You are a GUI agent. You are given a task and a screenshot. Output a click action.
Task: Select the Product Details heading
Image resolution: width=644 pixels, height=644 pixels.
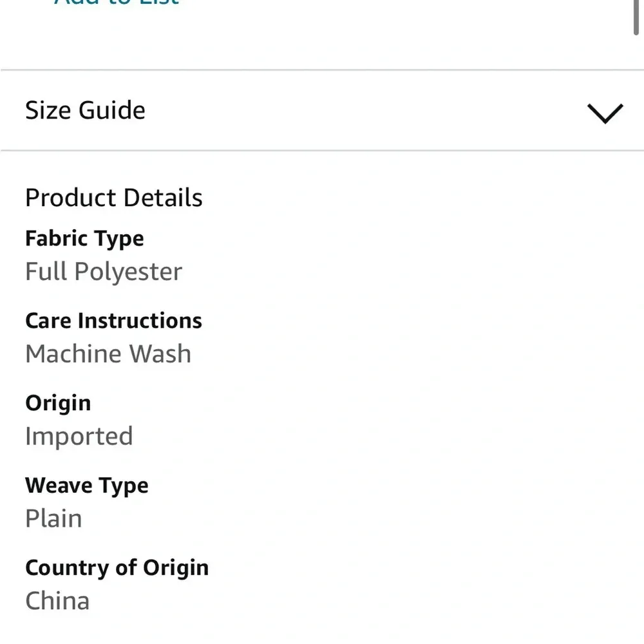114,198
